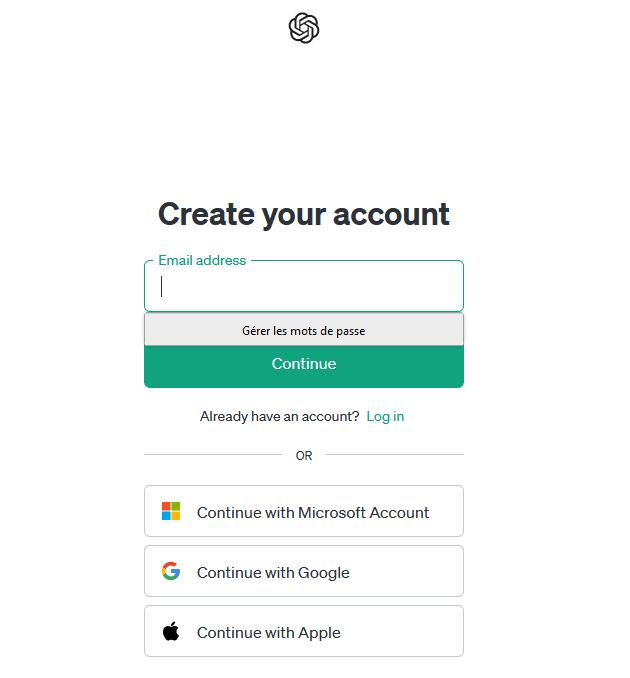
Task: Sign up using Continue with Google
Action: point(304,572)
